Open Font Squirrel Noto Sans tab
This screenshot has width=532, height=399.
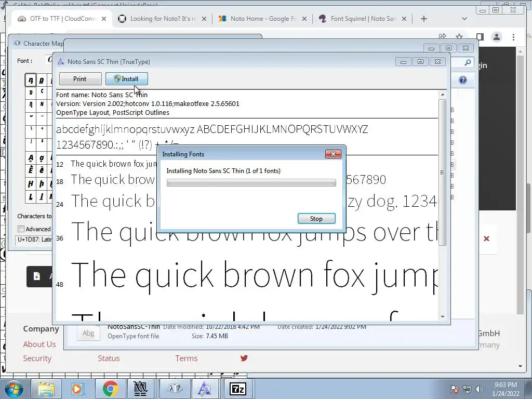coord(363,19)
